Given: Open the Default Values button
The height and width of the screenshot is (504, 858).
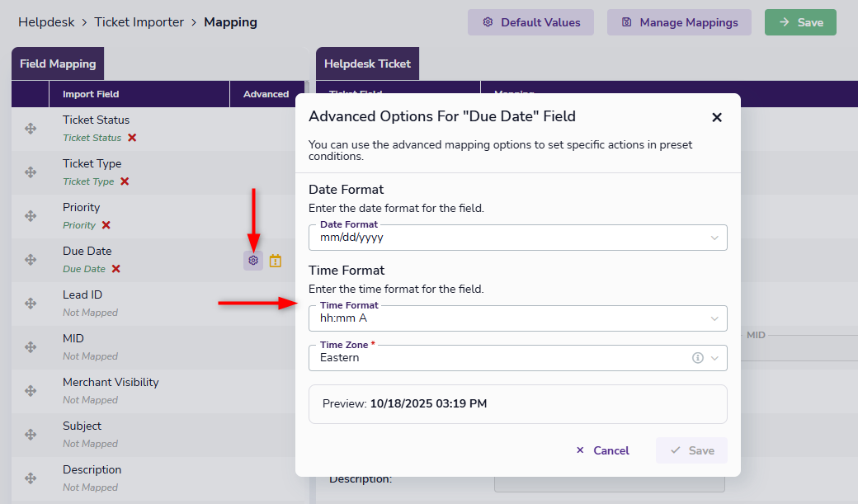Looking at the screenshot, I should click(x=531, y=22).
